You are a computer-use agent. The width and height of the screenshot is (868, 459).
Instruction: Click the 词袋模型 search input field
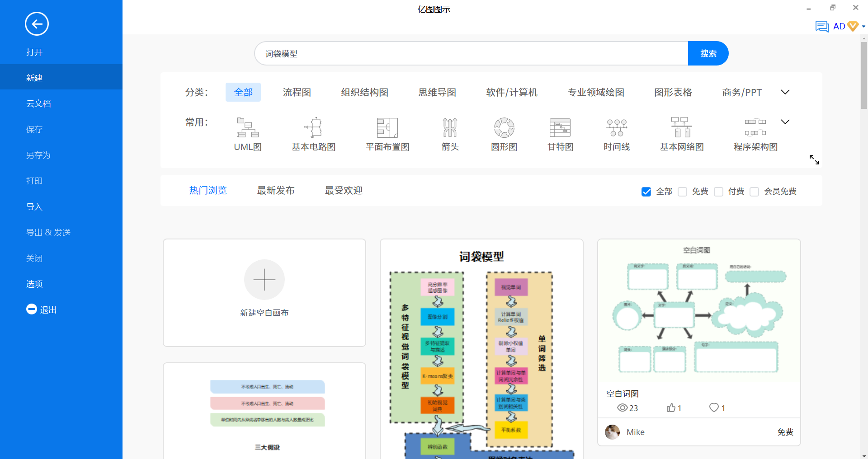[x=471, y=53]
